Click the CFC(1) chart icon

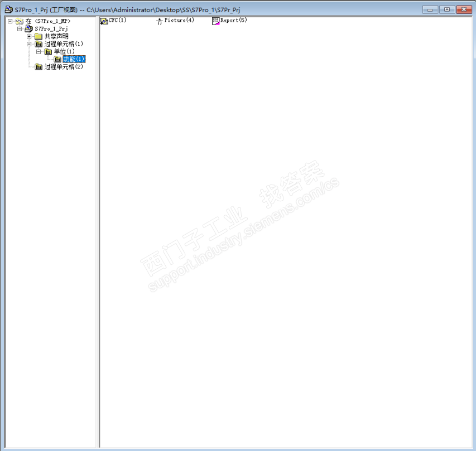pyautogui.click(x=104, y=21)
